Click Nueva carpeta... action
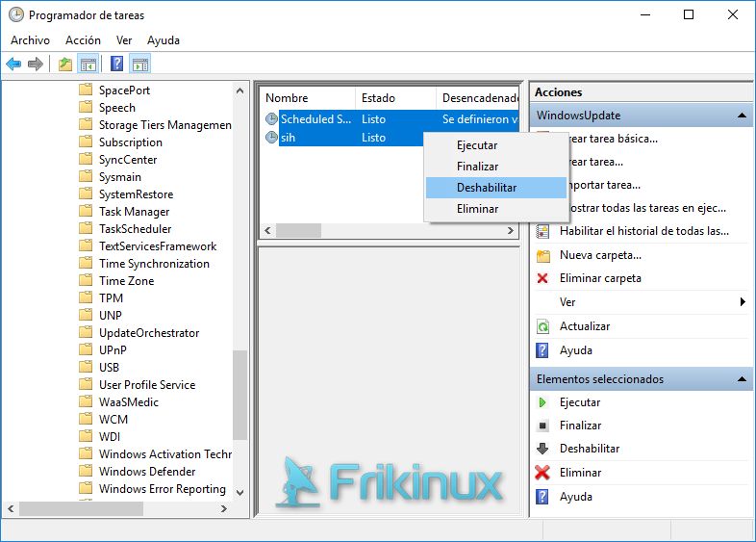 pos(600,255)
